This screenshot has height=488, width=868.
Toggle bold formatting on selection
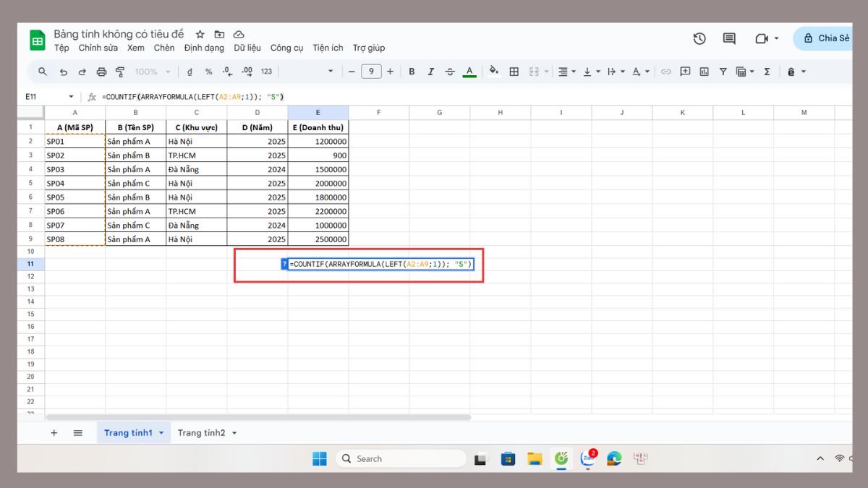412,71
